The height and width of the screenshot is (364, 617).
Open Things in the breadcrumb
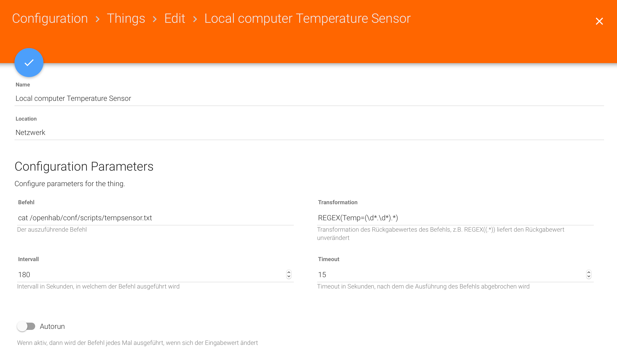point(126,19)
